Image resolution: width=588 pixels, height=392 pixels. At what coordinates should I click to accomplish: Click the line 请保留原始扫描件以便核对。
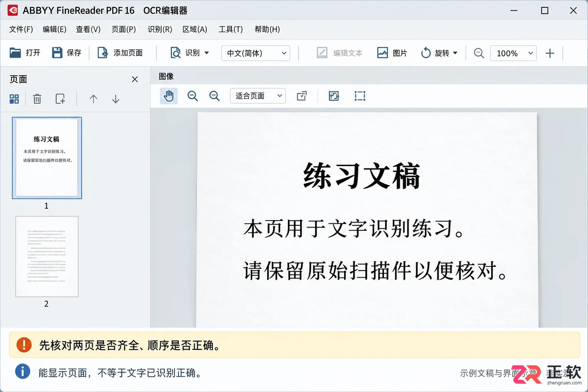click(x=375, y=271)
